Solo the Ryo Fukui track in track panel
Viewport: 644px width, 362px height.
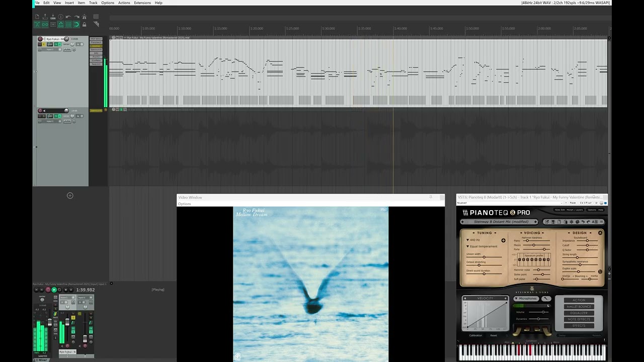point(44,44)
